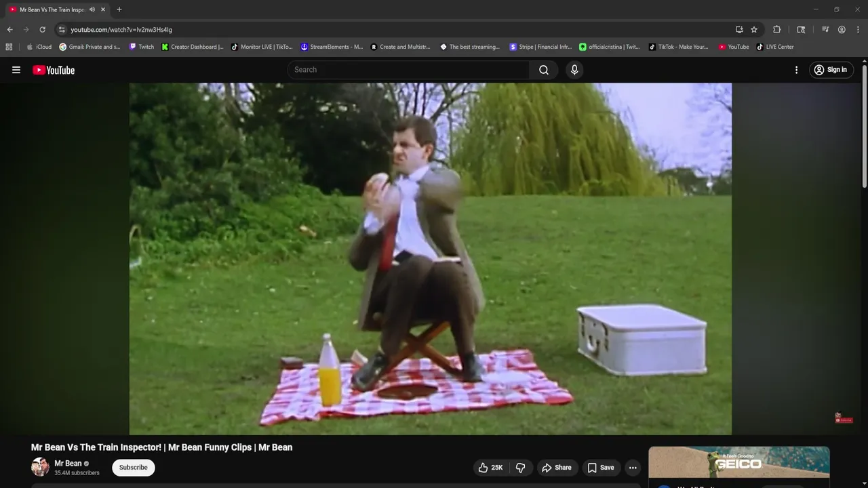Viewport: 868px width, 488px height.
Task: Open the Gmail bookmark
Action: 90,47
